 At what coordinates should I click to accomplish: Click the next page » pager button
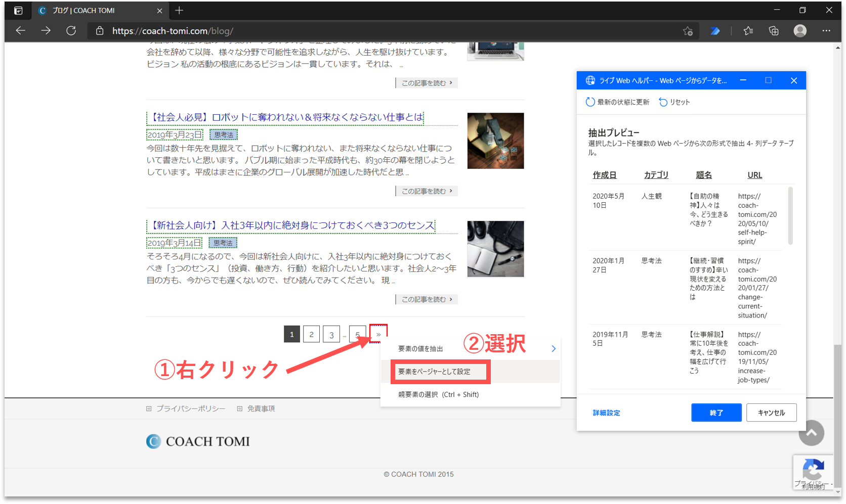pyautogui.click(x=378, y=334)
